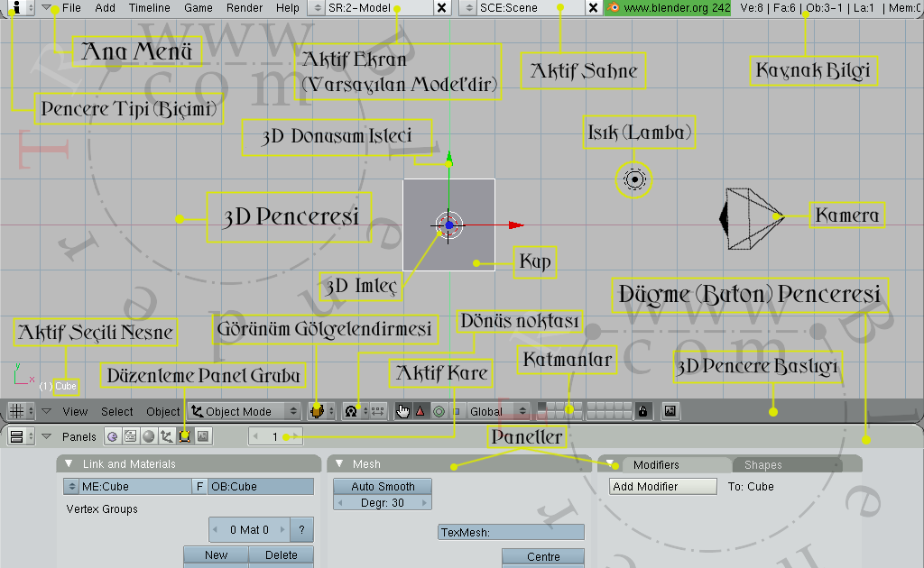Toggle the F fake user button
924x568 pixels.
coord(199,486)
